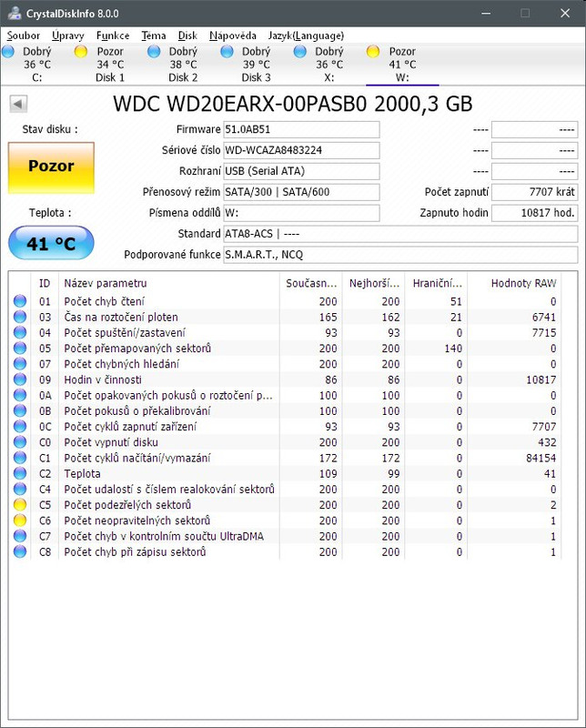The image size is (586, 728).
Task: Click status orb of attribute 0C cyklů zapnutí
Action: point(20,426)
